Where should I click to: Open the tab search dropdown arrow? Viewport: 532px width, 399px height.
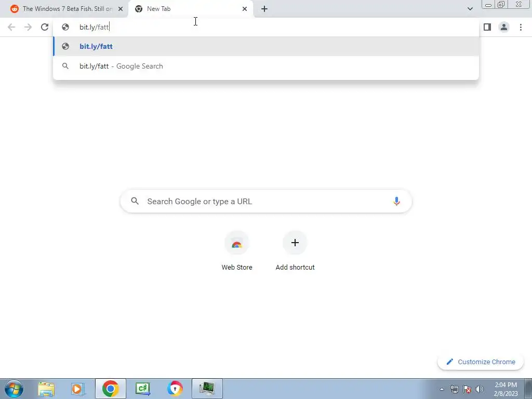470,9
